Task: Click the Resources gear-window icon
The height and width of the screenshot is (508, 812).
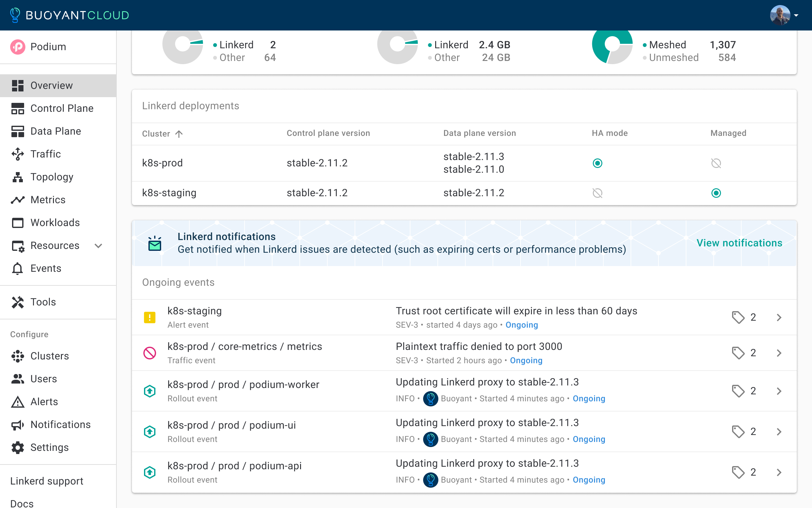Action: pyautogui.click(x=18, y=246)
